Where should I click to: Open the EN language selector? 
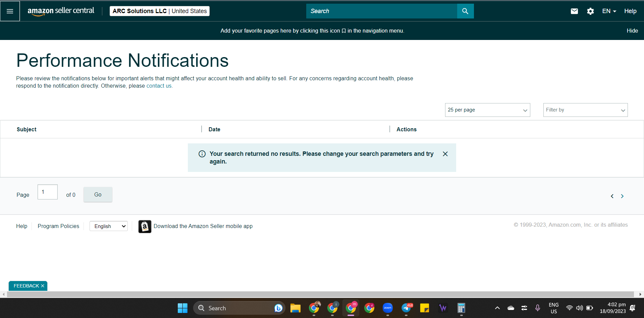609,11
